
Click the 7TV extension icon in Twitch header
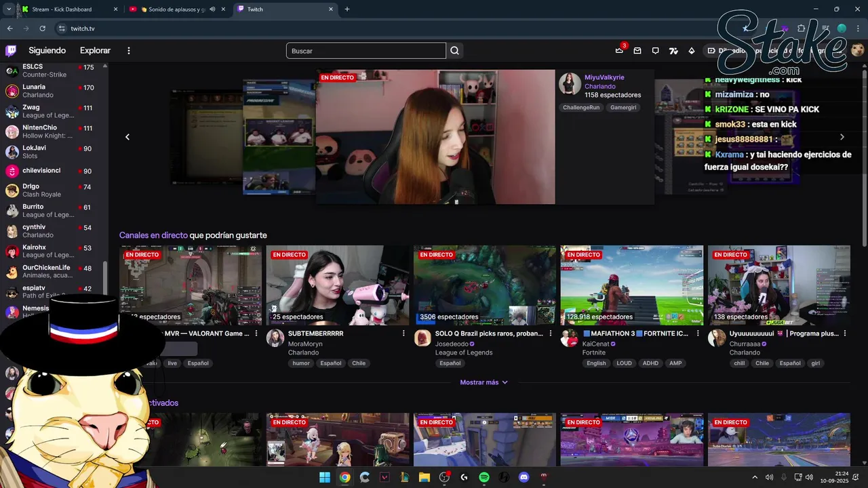pyautogui.click(x=673, y=51)
